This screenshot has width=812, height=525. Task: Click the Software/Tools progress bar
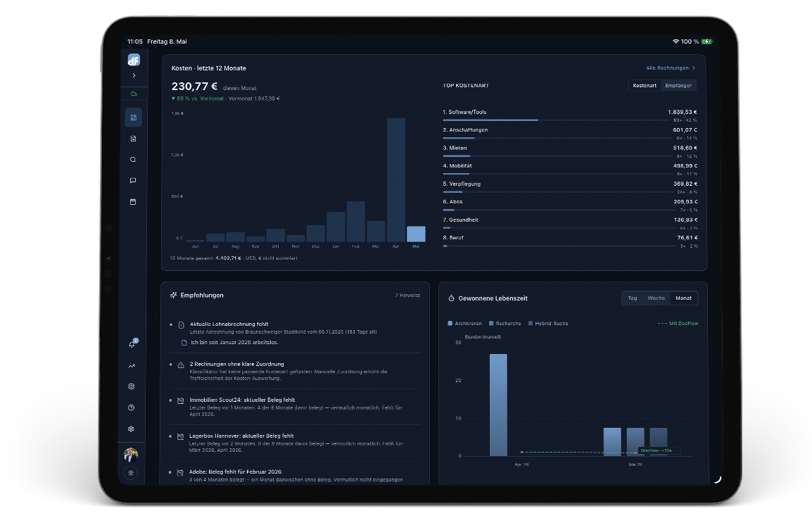[x=556, y=120]
